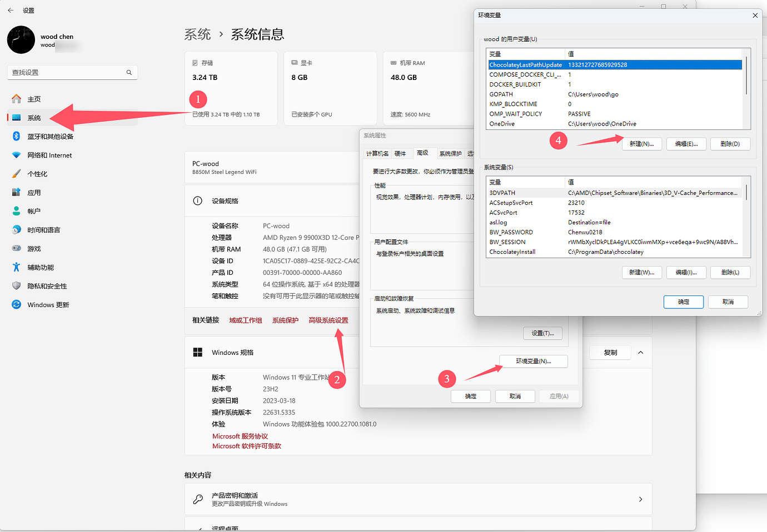
Task: Click the wood chen profile avatar
Action: (21, 39)
